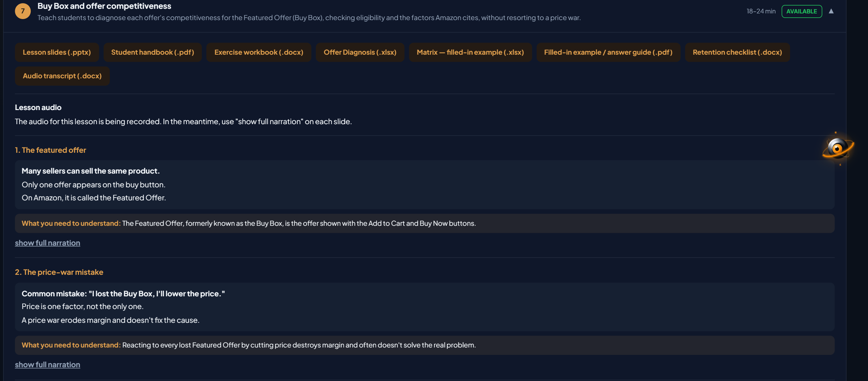Click the lesson description starting 'Teach students'

pos(309,18)
